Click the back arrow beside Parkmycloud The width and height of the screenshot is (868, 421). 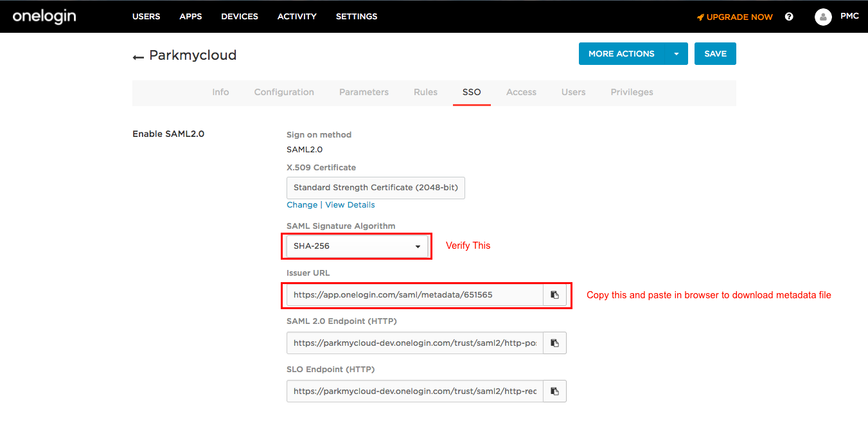click(x=137, y=57)
